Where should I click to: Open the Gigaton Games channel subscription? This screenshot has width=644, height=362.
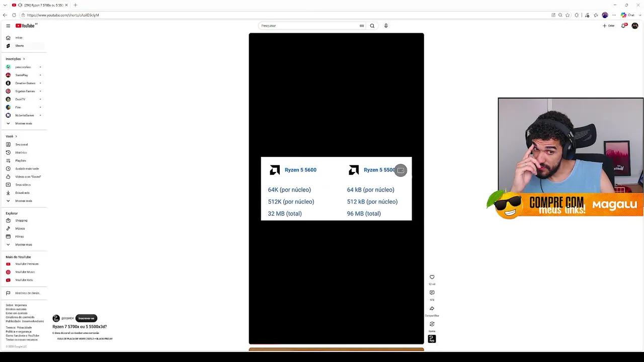(25, 91)
